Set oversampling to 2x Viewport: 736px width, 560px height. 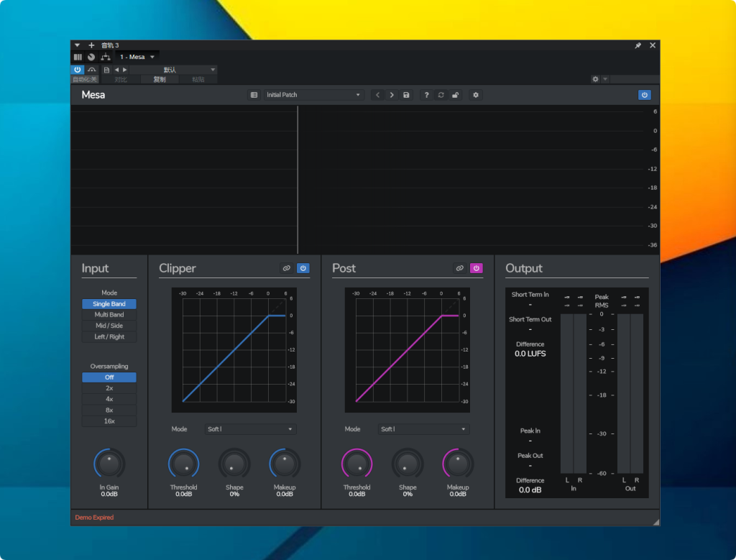pos(109,387)
